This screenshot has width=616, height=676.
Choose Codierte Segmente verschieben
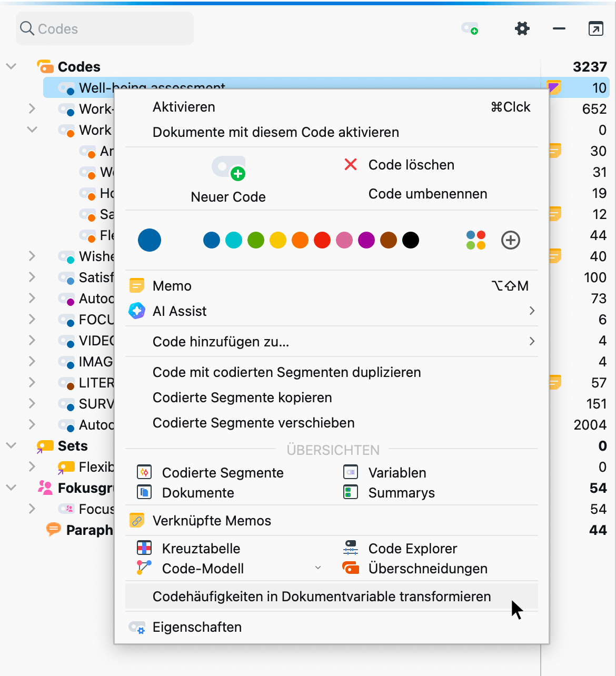pos(332,423)
